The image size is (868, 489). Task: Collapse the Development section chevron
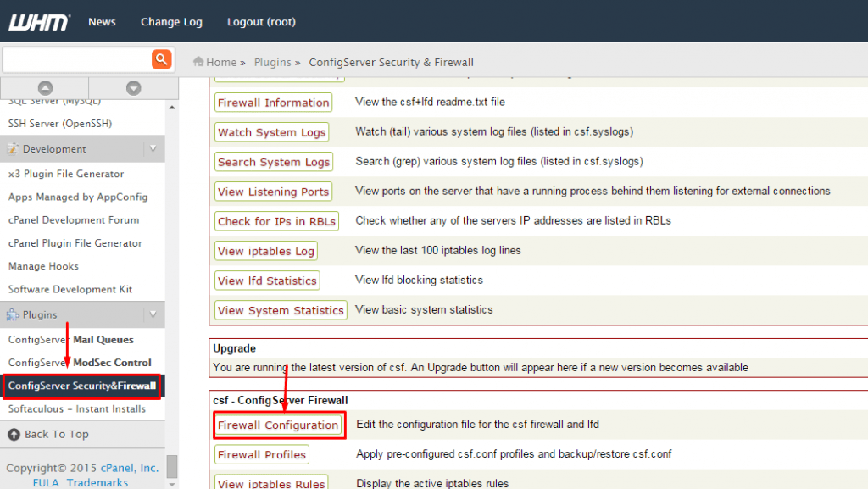point(153,149)
